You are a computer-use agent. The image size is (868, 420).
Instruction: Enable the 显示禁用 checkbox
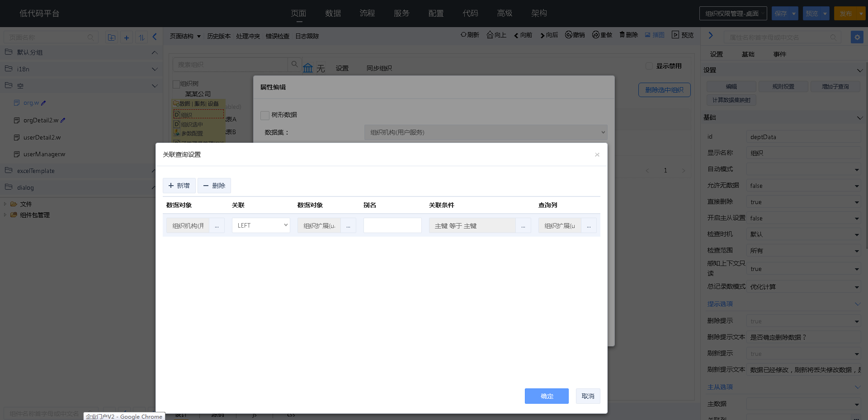pos(650,65)
